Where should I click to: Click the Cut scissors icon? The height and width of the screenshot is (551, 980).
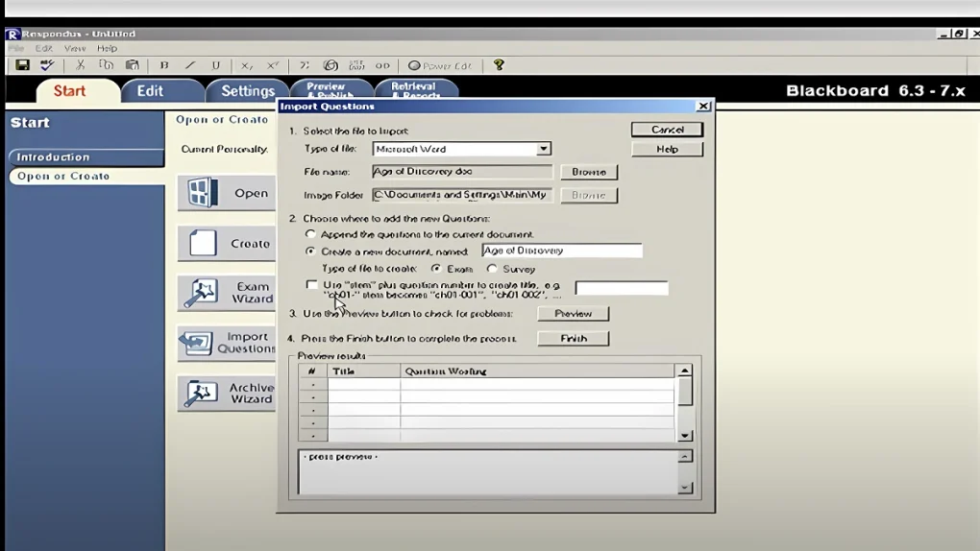coord(81,65)
